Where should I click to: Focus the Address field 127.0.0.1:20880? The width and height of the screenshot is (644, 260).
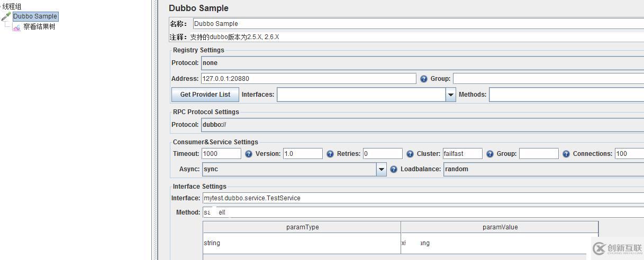[x=309, y=79]
